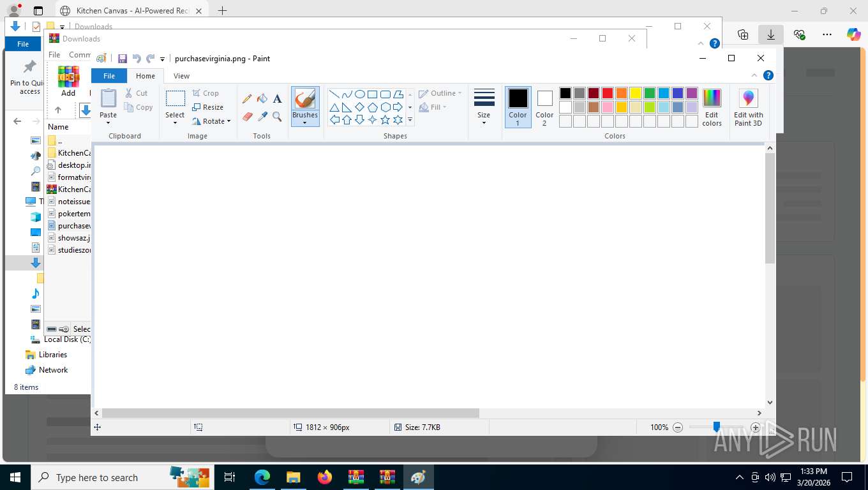Choose the Right arrow shape
The width and height of the screenshot is (868, 490).
point(398,107)
